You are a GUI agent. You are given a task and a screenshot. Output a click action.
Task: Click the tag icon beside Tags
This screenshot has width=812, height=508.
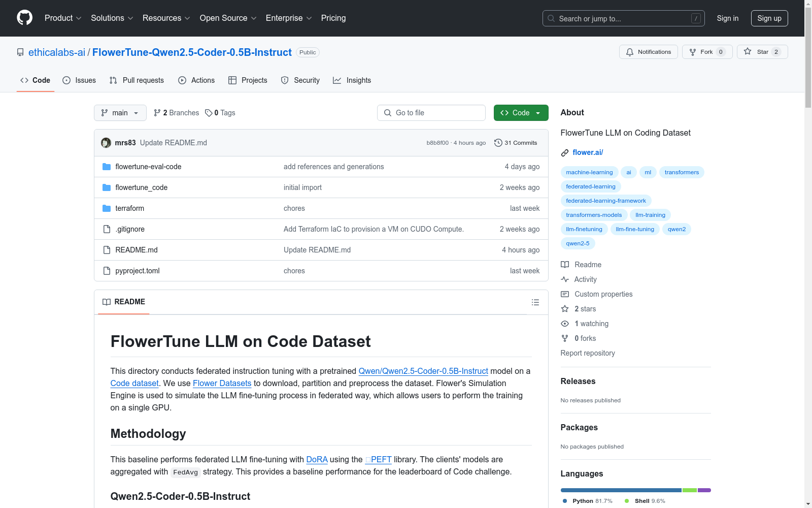(209, 113)
